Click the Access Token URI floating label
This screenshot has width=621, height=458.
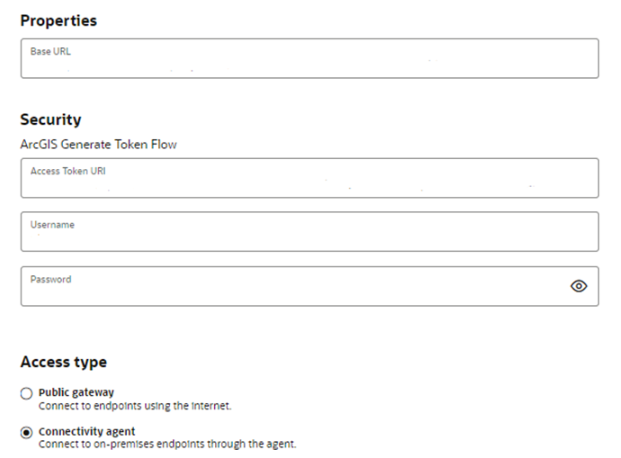68,171
